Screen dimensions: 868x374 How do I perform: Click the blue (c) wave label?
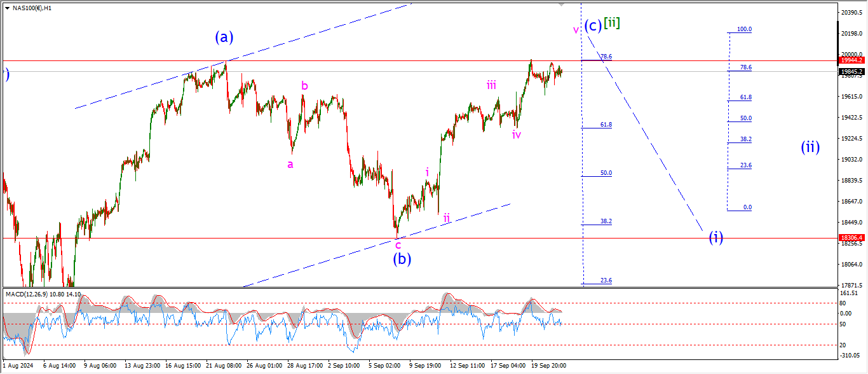click(593, 25)
